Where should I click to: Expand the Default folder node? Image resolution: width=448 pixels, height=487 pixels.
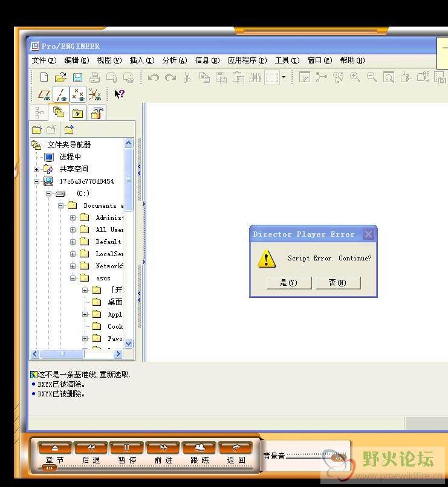point(73,242)
